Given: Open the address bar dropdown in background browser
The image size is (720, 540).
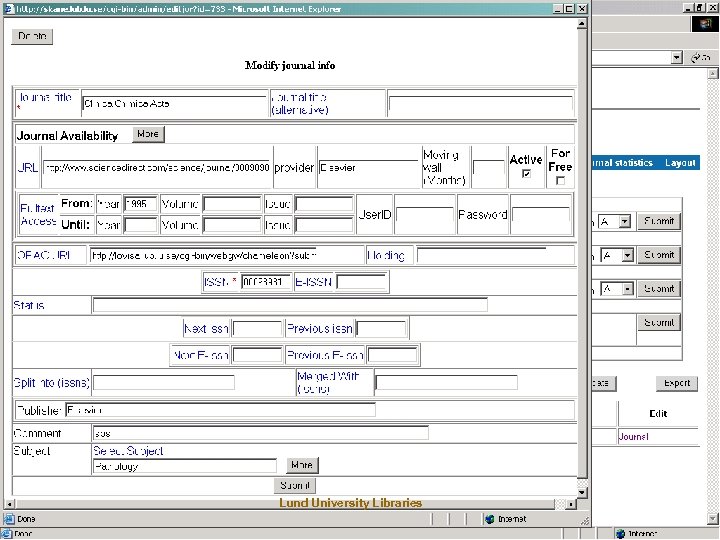Looking at the screenshot, I should [676, 58].
